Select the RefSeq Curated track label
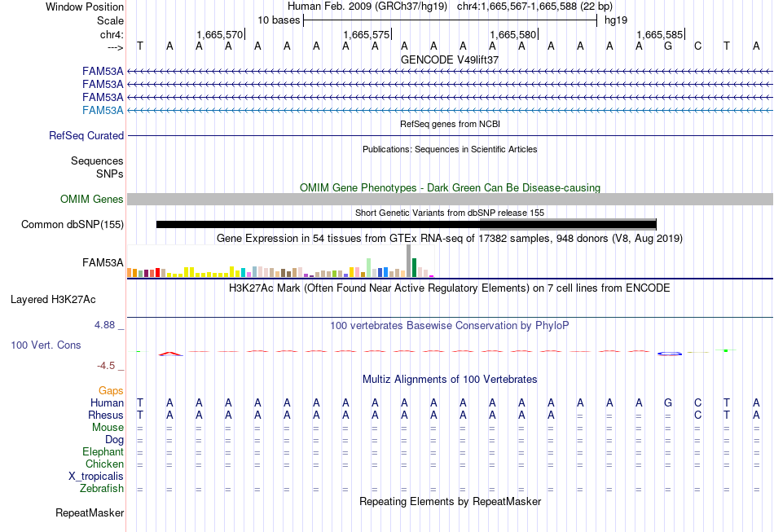774x532 pixels. pyautogui.click(x=86, y=135)
